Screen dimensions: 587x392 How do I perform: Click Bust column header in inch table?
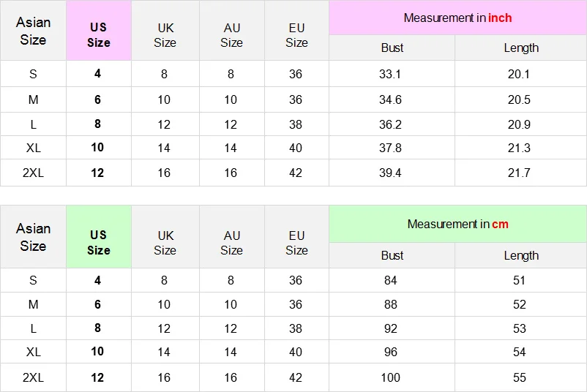coord(392,48)
